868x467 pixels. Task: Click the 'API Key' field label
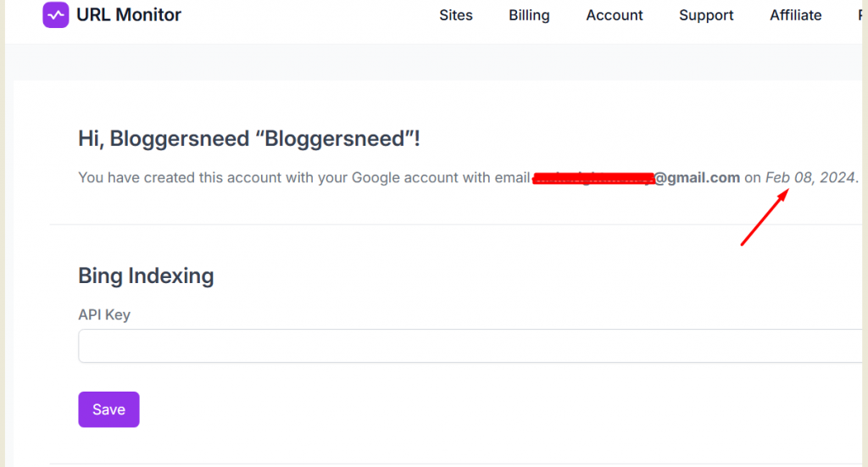(104, 314)
